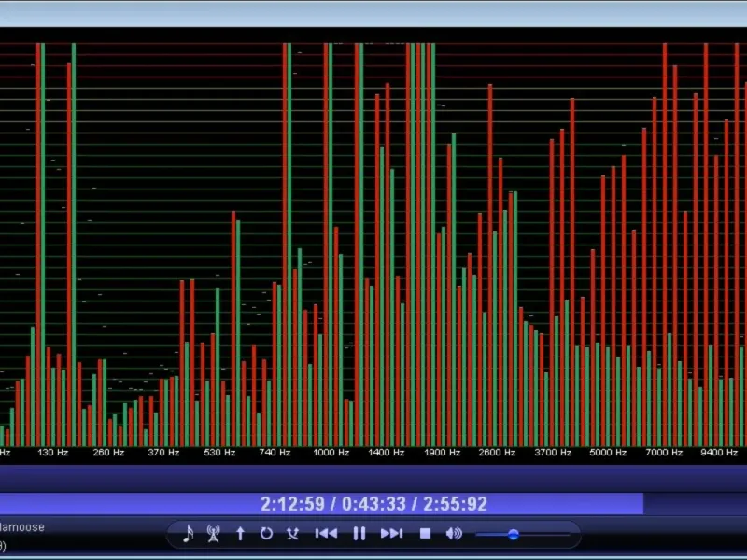Click the 1400 Hz frequency label
Screen dimensions: 747x560
(387, 453)
